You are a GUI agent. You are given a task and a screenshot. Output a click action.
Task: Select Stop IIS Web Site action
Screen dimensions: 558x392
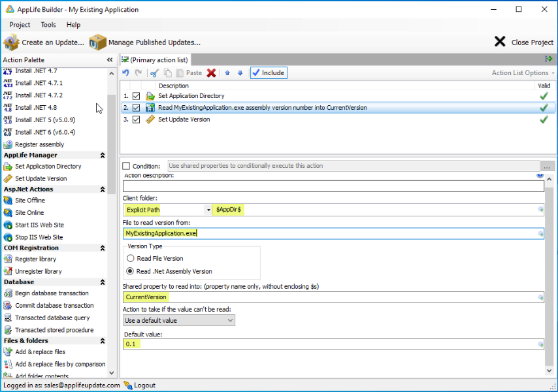(33, 237)
